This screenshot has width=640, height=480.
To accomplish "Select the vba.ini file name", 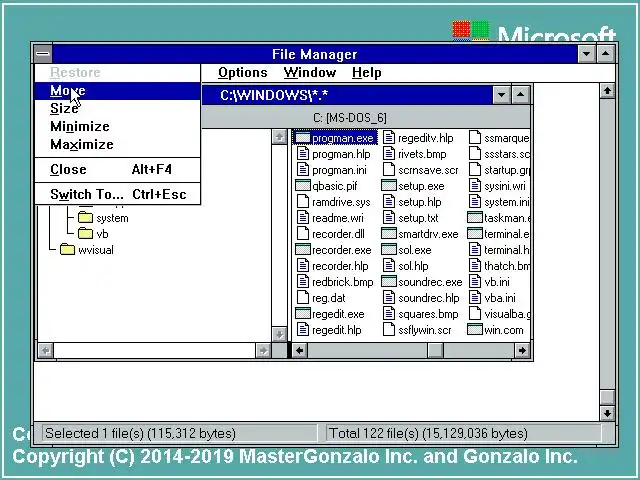I will tap(500, 298).
